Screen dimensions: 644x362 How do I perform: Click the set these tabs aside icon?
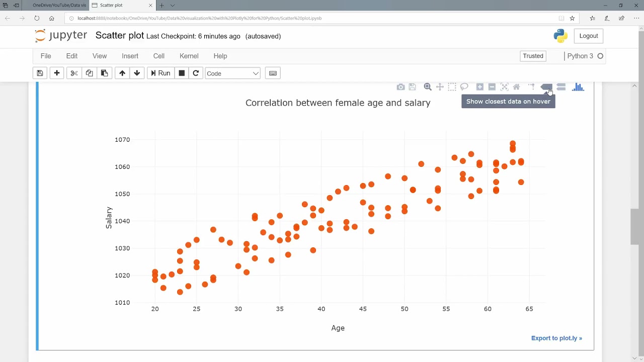[x=16, y=5]
